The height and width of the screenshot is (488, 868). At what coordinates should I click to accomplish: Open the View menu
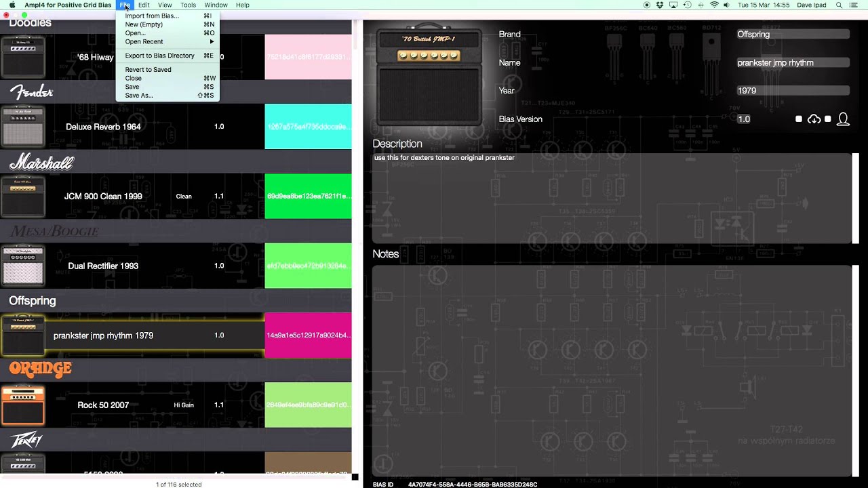click(x=165, y=5)
